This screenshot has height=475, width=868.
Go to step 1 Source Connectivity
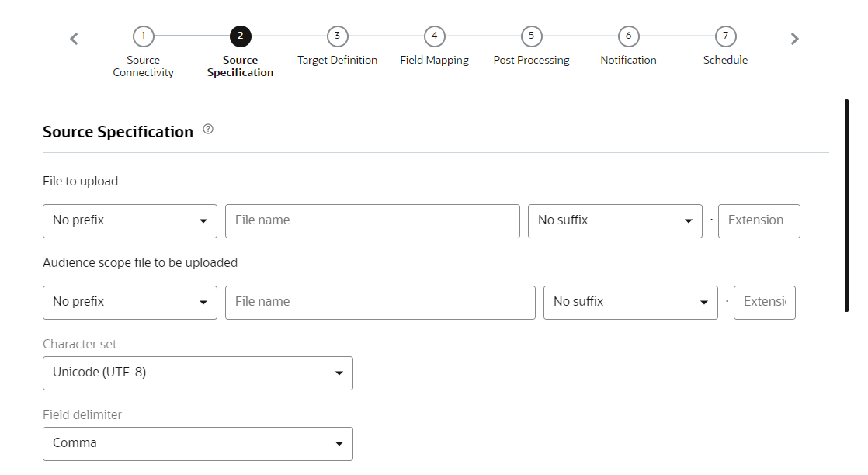tap(144, 36)
